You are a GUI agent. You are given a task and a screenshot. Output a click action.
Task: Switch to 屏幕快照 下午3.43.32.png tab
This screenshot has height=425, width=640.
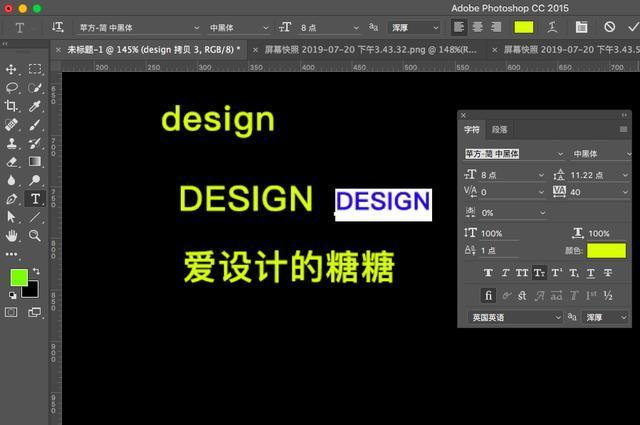(x=370, y=50)
